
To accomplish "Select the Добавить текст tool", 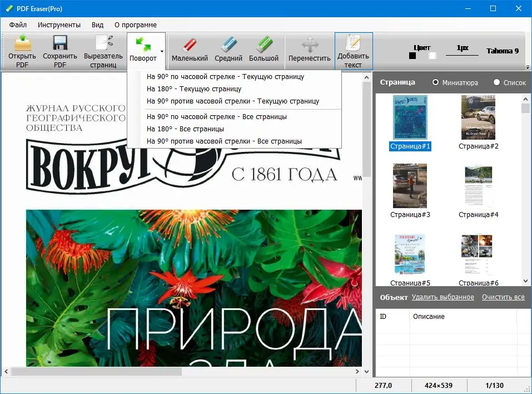I will [x=353, y=50].
